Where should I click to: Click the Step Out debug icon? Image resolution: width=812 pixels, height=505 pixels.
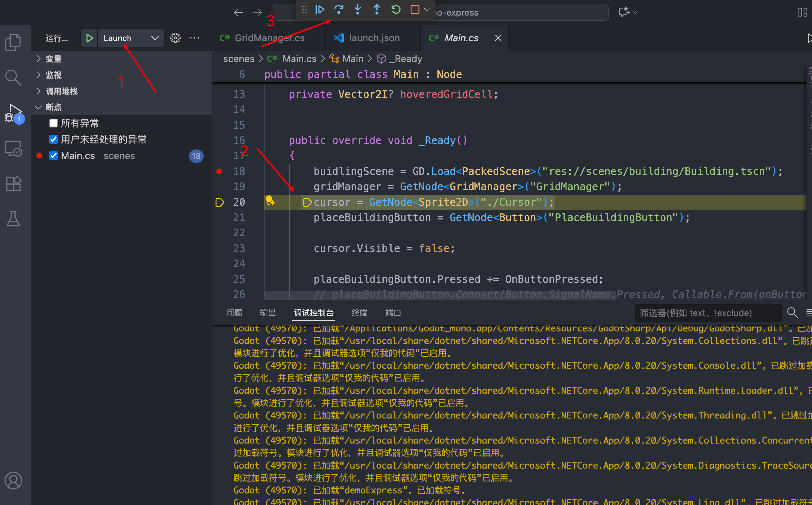[x=377, y=10]
